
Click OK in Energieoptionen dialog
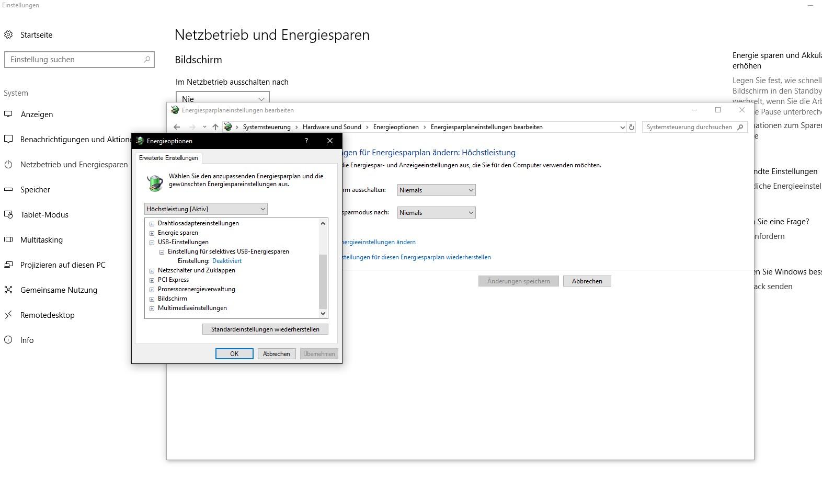pos(234,354)
